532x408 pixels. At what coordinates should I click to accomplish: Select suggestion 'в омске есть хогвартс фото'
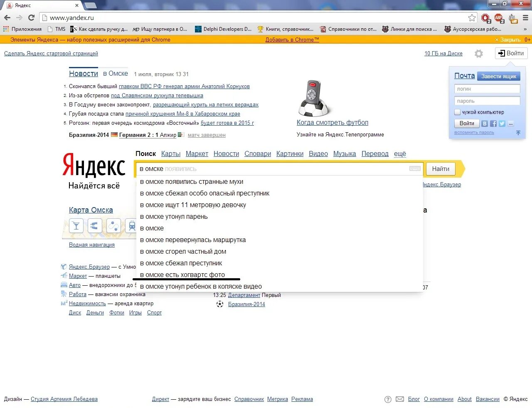[280, 275]
